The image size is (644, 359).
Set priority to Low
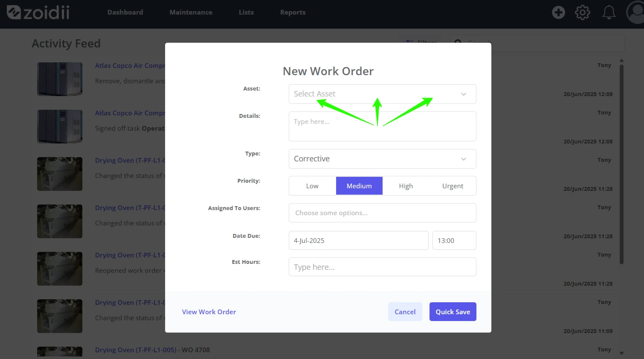pyautogui.click(x=312, y=186)
